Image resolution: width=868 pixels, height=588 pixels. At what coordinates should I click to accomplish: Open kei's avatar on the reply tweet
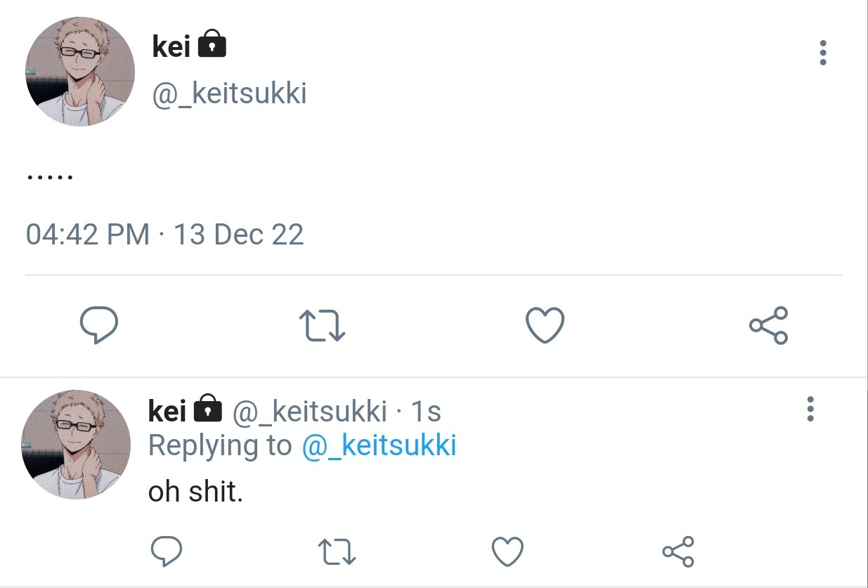click(77, 445)
